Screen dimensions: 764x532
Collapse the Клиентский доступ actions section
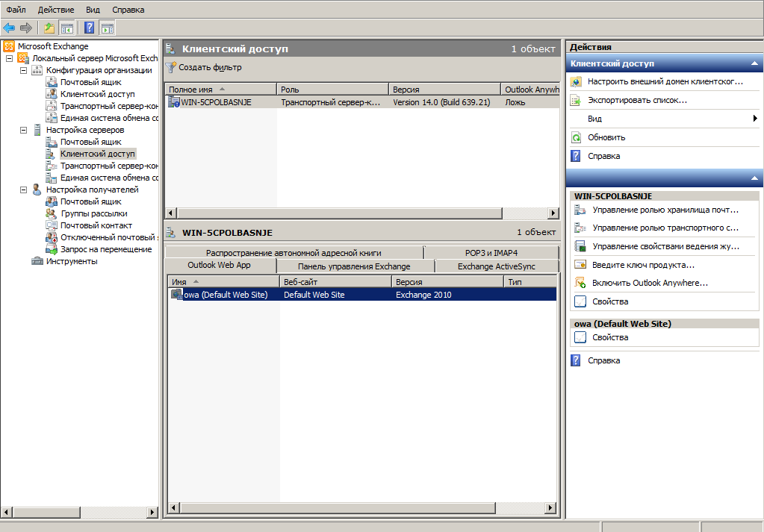(x=754, y=63)
